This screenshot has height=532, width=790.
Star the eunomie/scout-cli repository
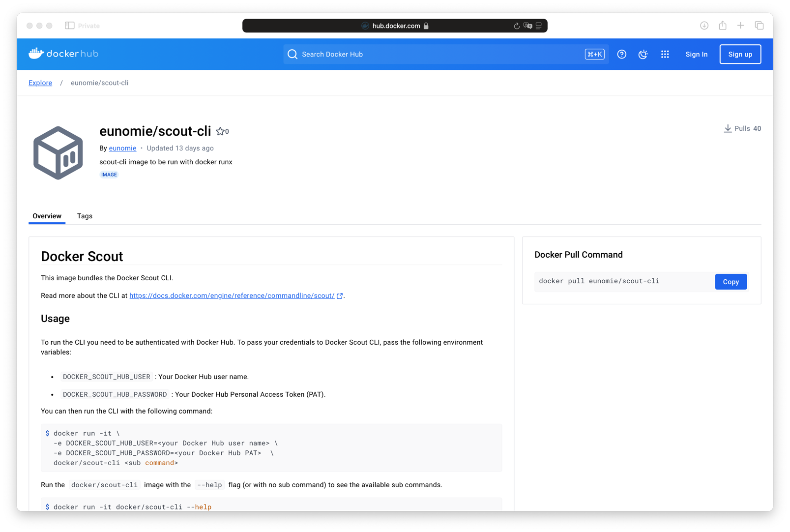220,131
